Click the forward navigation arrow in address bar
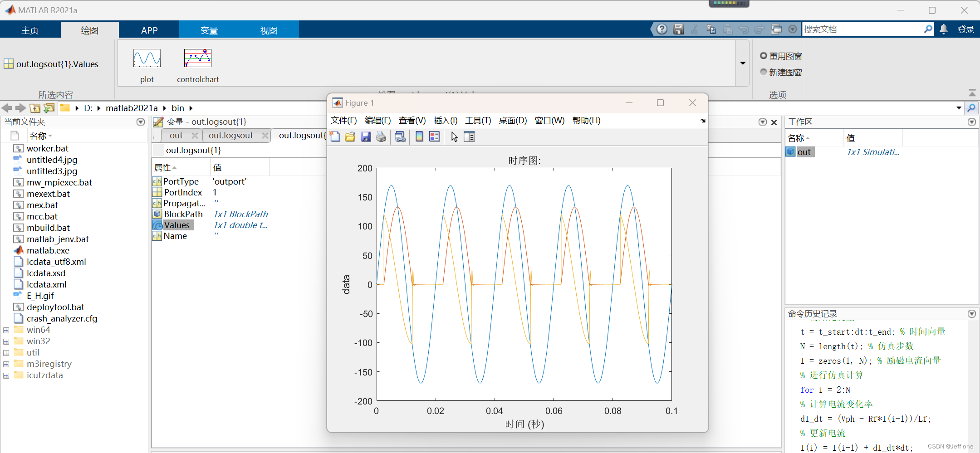This screenshot has height=453, width=980. [20, 108]
